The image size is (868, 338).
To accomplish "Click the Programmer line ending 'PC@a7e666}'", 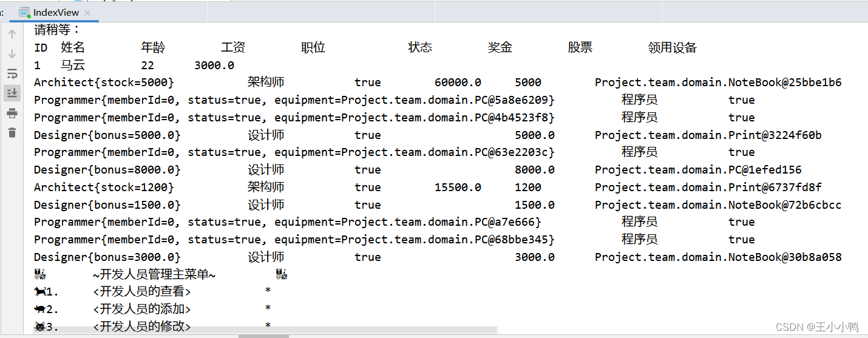I will [x=288, y=222].
